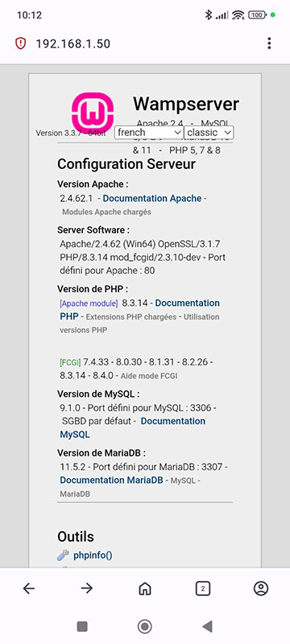
Task: Tap the Bluetooth status bar icon
Action: point(209,15)
